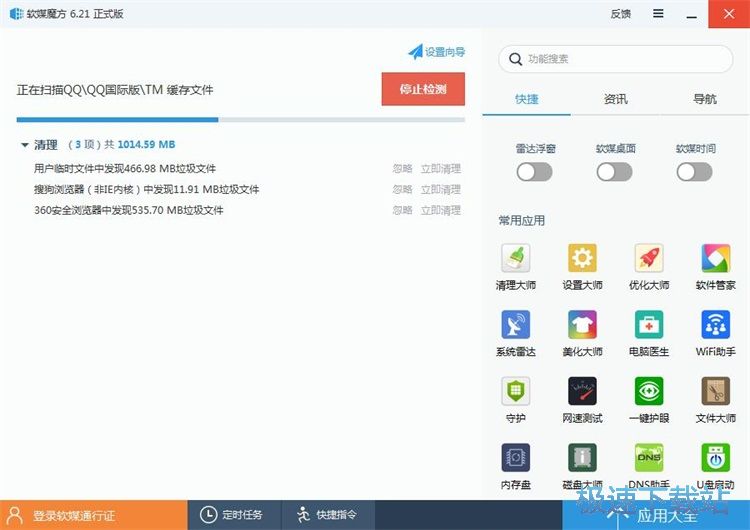Image resolution: width=750 pixels, height=530 pixels.
Task: Switch to the 资讯 tab
Action: tap(616, 99)
